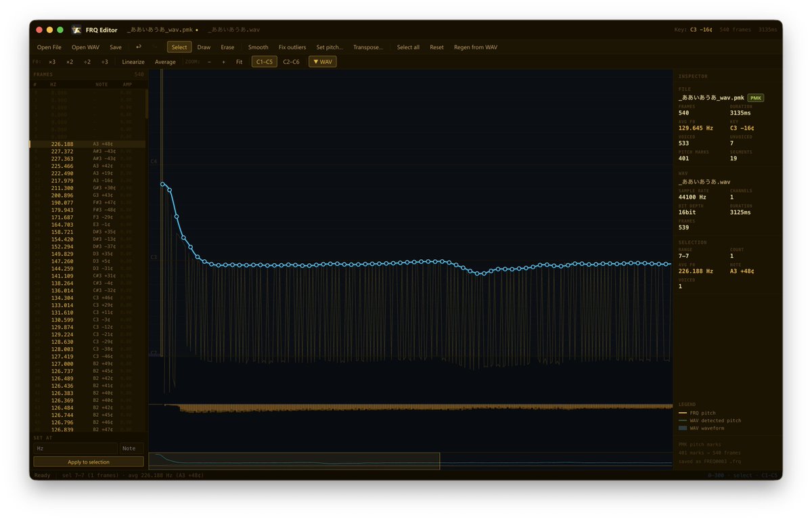Click the dimmed redo arrow icon
812x519 pixels.
click(x=155, y=47)
